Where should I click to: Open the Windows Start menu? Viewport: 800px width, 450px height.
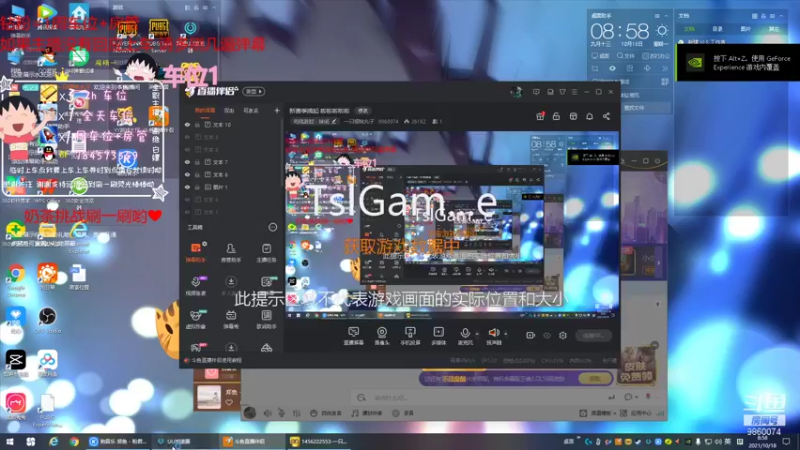click(10, 441)
